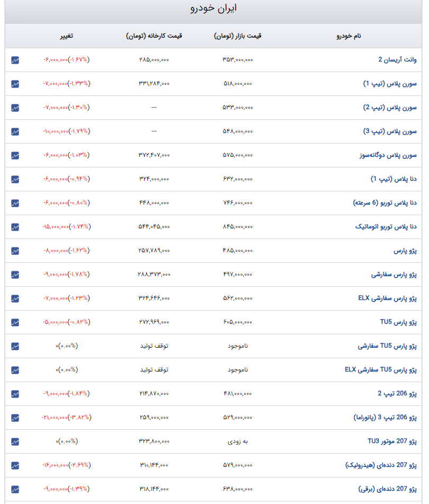
Task: Select the chart icon for دنا پلاس توربو اتوماتیک
Action: (15, 226)
